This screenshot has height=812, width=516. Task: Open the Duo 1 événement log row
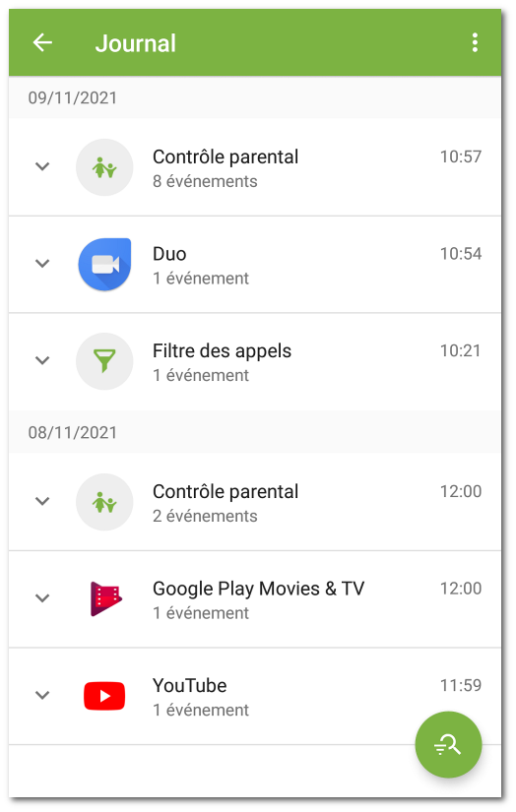coord(255,265)
